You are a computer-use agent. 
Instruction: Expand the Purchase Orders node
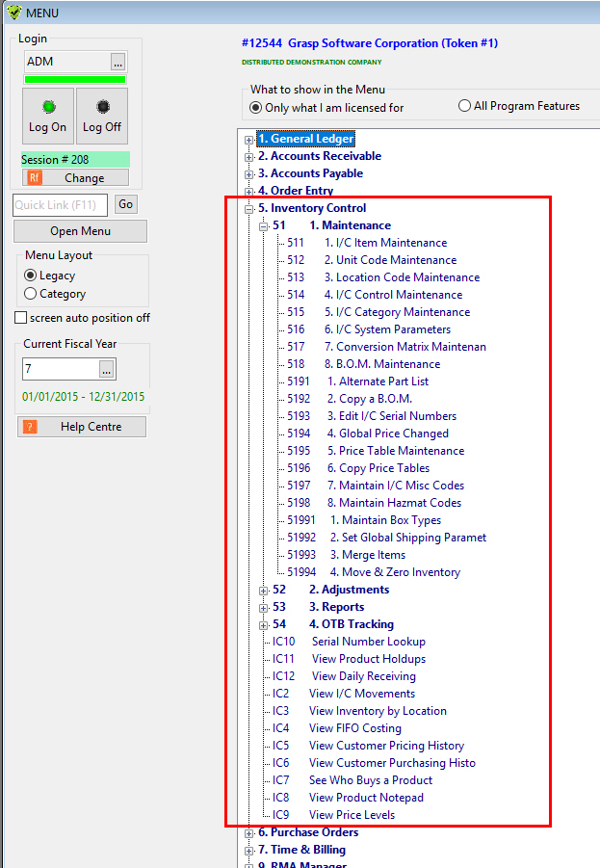coord(249,833)
